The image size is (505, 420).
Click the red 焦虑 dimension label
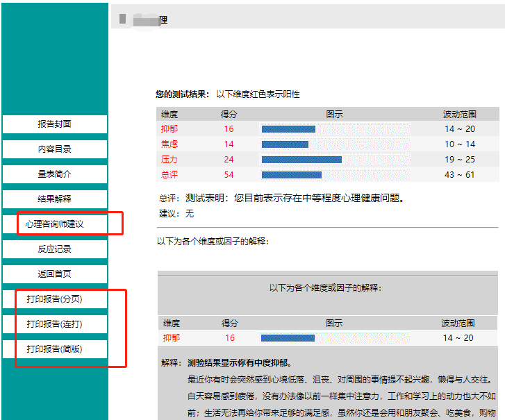point(169,144)
